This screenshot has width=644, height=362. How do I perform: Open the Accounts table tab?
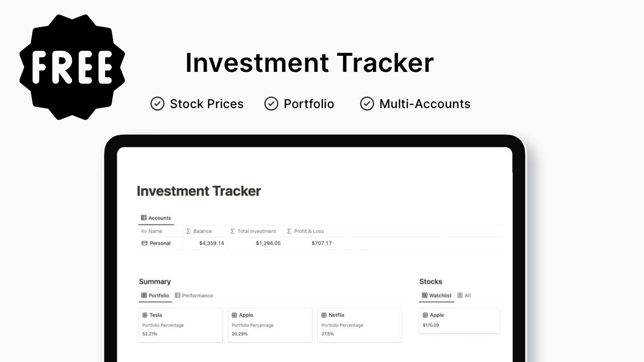click(x=156, y=218)
